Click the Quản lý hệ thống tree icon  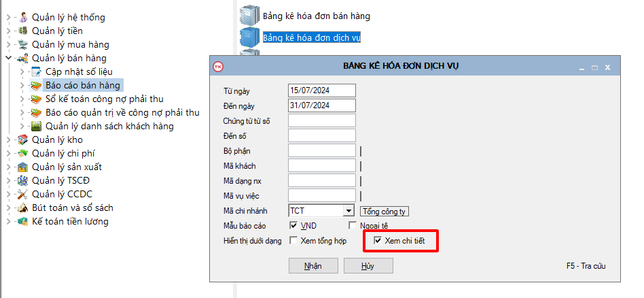click(x=23, y=17)
